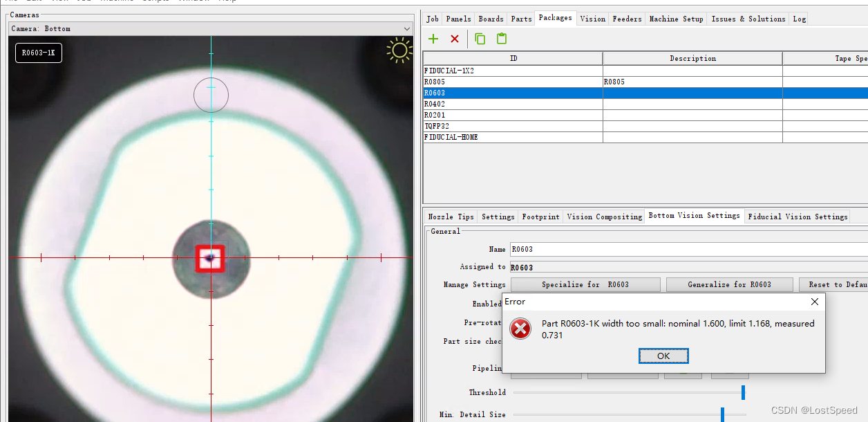Click the Name input field
868x422 pixels.
(688, 249)
